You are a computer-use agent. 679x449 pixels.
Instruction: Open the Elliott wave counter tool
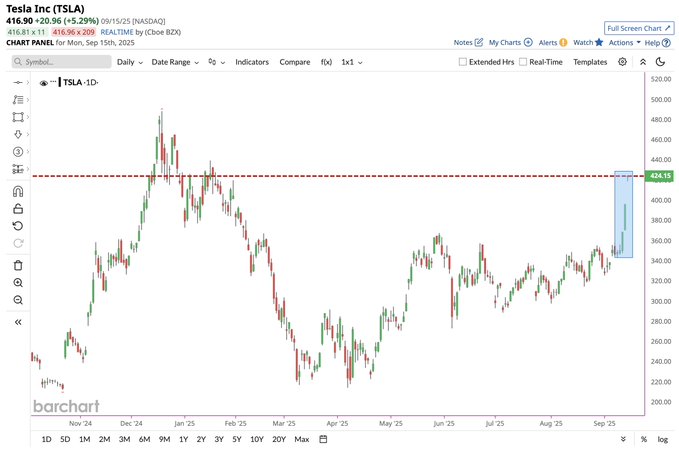[18, 152]
